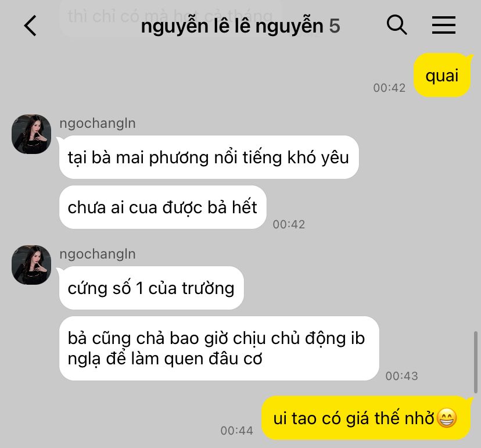Go back using the top-left arrow
This screenshot has width=481, height=448.
(30, 26)
